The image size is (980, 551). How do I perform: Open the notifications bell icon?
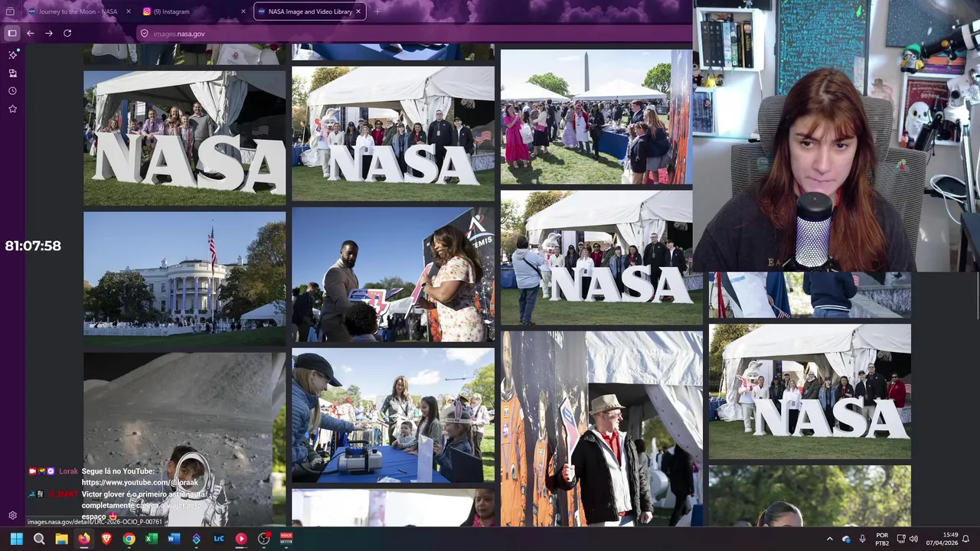click(966, 539)
